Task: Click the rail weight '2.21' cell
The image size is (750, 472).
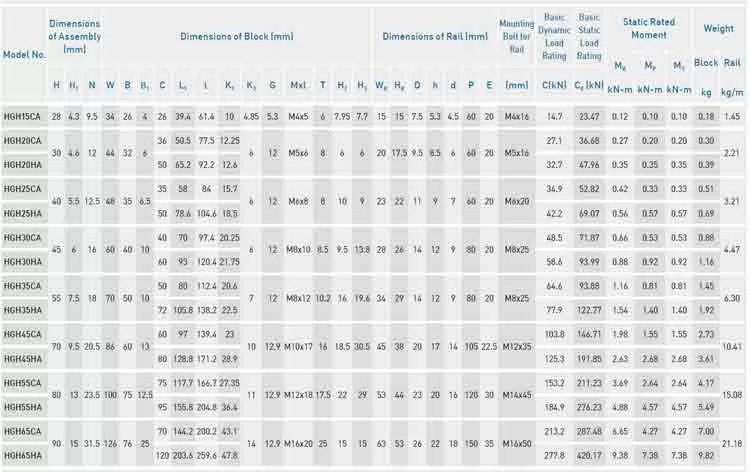Action: (732, 153)
